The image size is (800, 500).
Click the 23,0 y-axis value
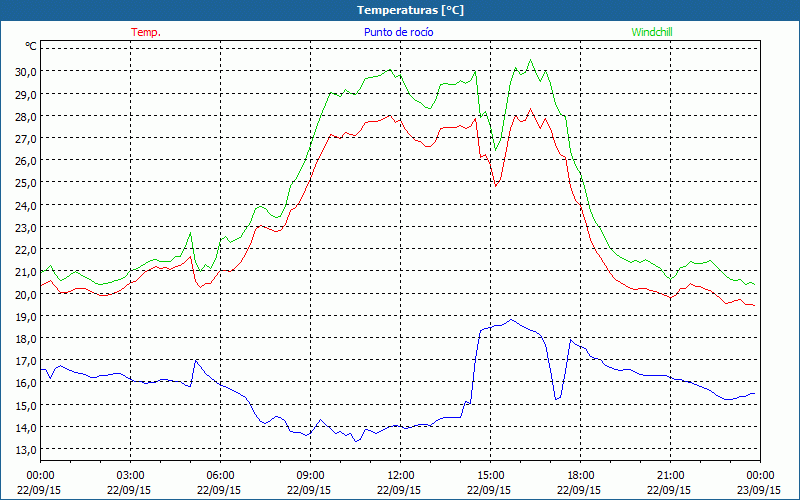point(26,228)
